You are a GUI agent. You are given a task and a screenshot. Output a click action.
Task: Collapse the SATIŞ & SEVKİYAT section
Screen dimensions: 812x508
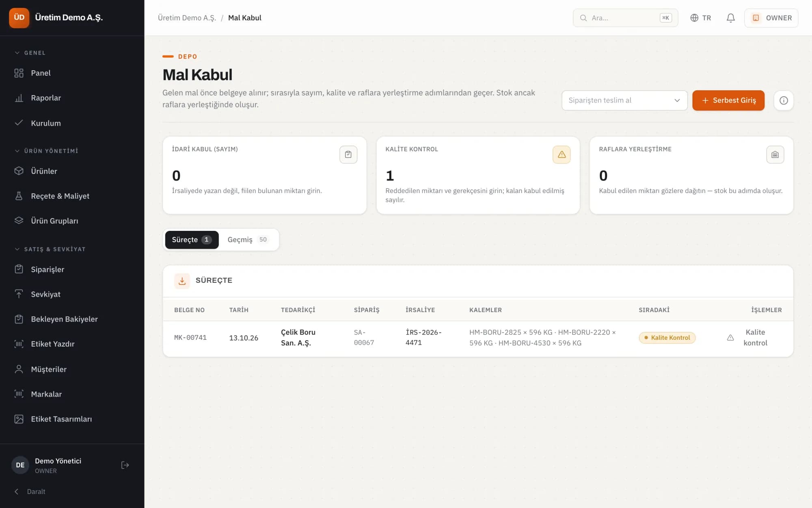click(50, 249)
